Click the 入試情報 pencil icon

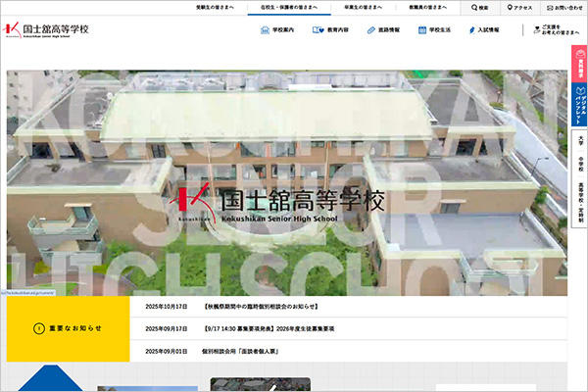(x=468, y=30)
